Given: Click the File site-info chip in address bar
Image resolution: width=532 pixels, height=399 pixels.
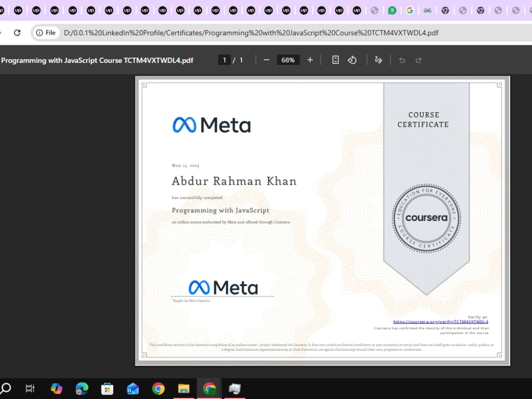Looking at the screenshot, I should point(46,32).
